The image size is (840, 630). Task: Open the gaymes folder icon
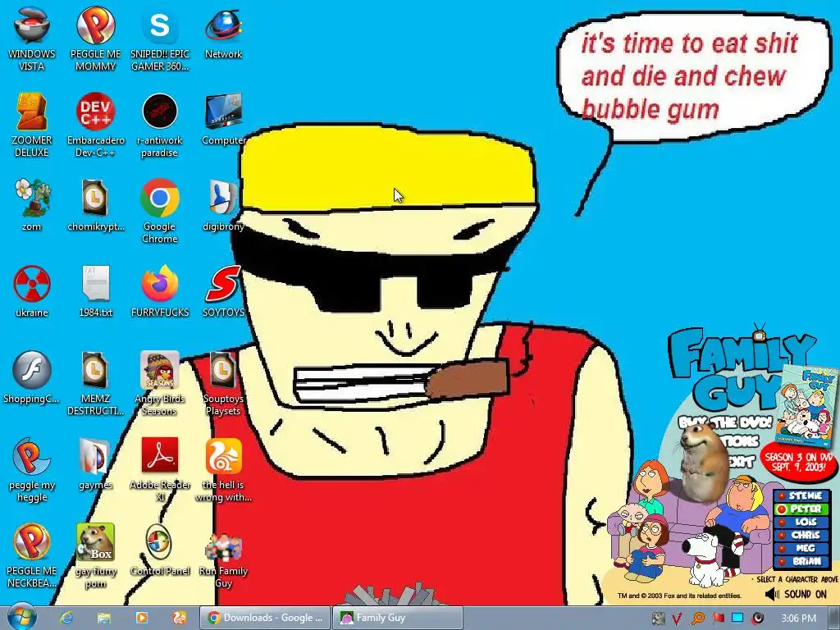(95, 463)
